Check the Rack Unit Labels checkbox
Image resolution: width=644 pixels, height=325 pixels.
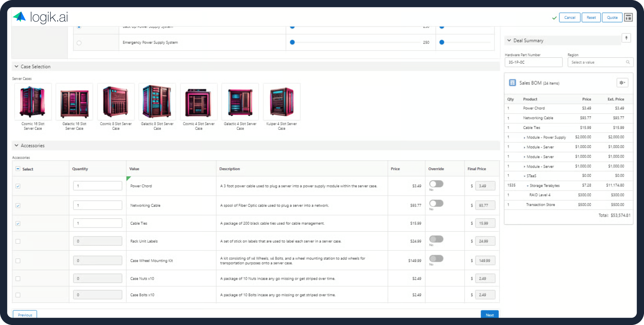18,241
